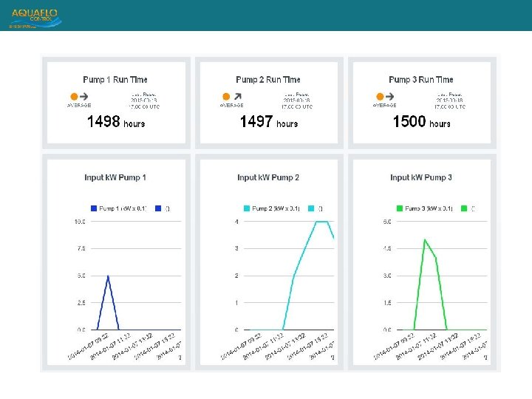Click the peak of Pump 1 blue line

(x=108, y=276)
